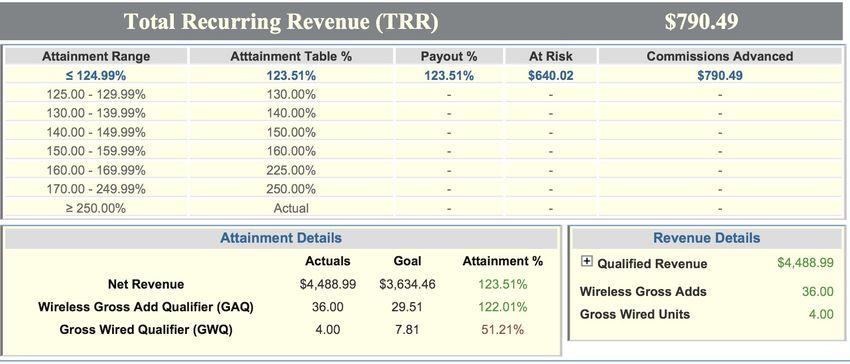Image resolution: width=850 pixels, height=364 pixels.
Task: Select the Gross Wired Units row
Action: 706,314
